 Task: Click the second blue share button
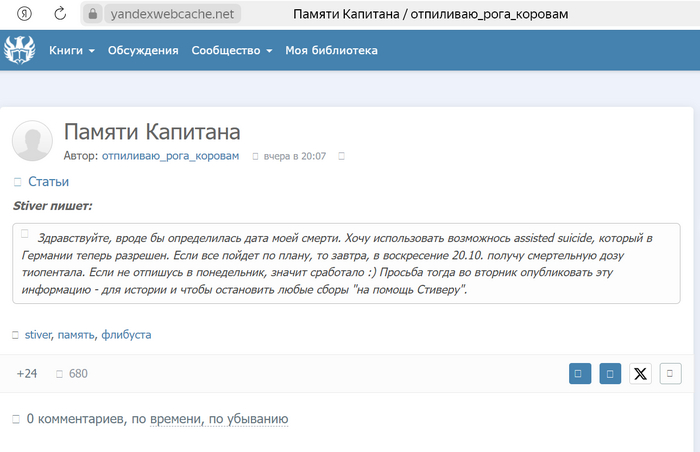pos(610,373)
